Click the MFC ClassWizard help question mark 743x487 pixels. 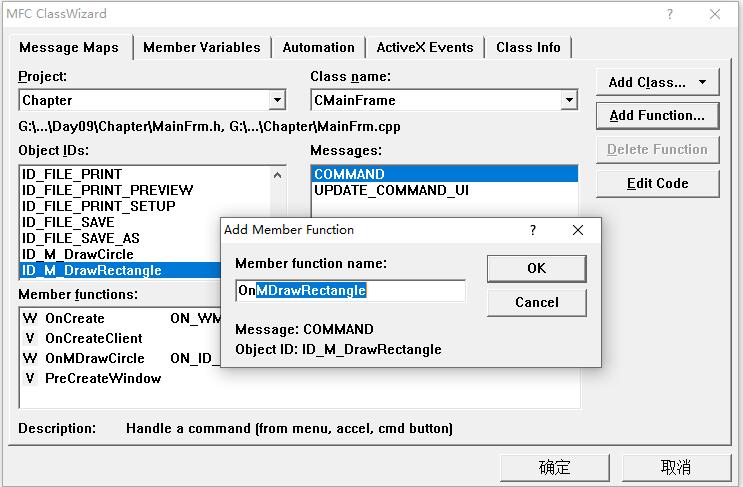pos(670,14)
